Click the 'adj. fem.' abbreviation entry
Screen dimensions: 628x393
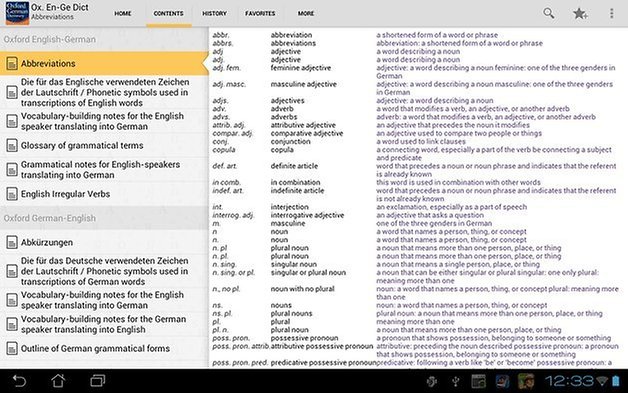[227, 68]
